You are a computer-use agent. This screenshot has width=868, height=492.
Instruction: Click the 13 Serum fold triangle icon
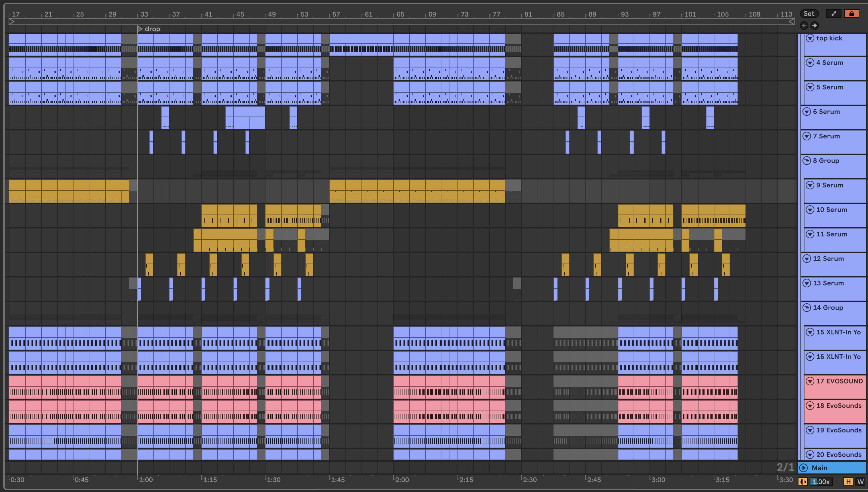[807, 283]
